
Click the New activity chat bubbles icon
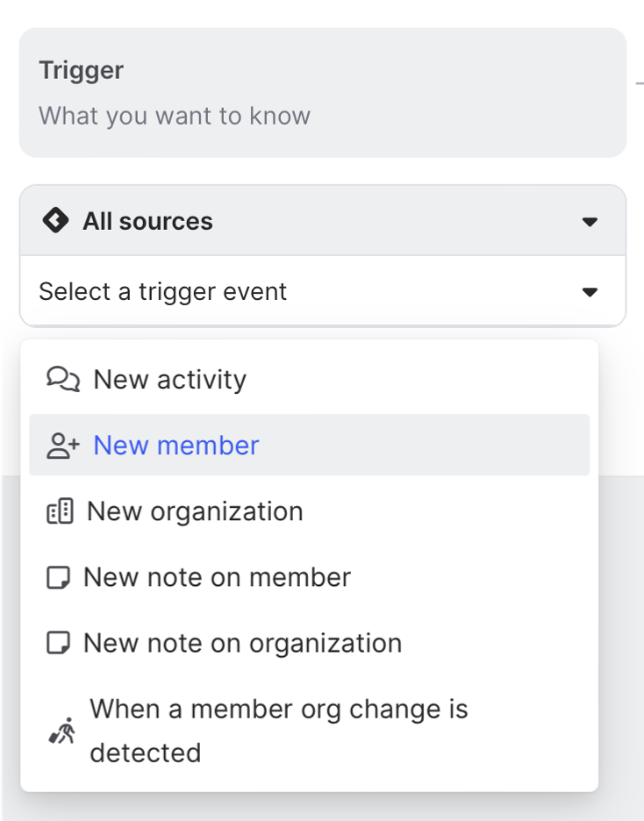62,380
